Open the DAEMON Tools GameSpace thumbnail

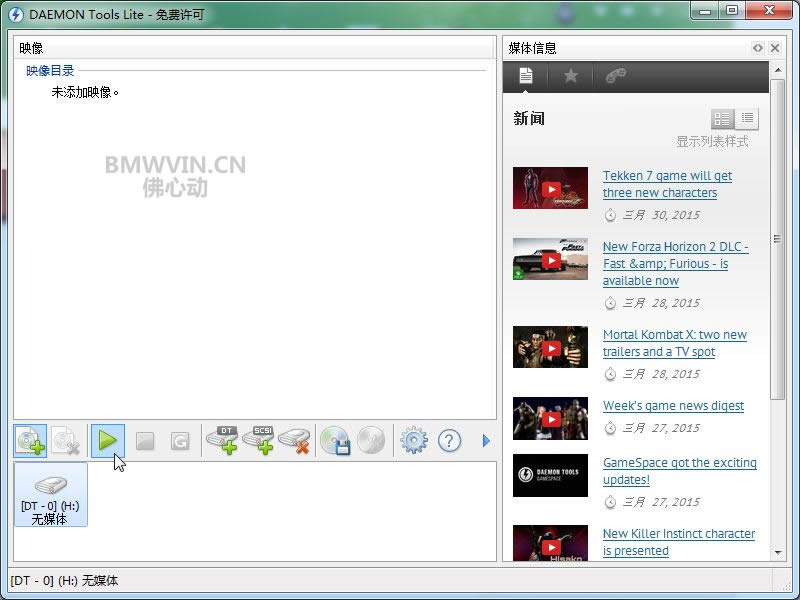[551, 476]
